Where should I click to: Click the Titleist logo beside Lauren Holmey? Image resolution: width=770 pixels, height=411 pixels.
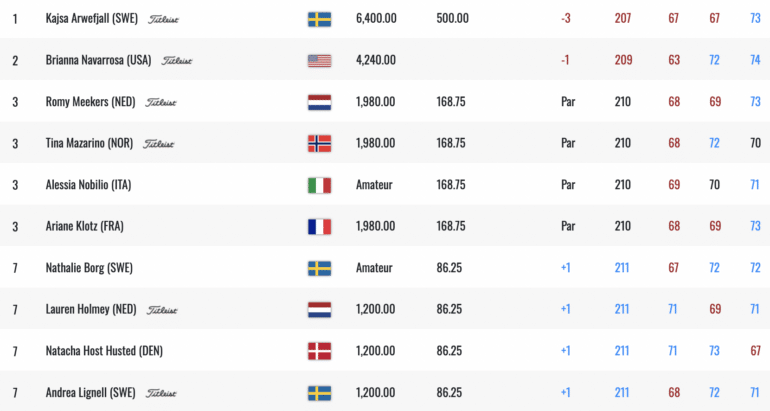[x=162, y=310]
